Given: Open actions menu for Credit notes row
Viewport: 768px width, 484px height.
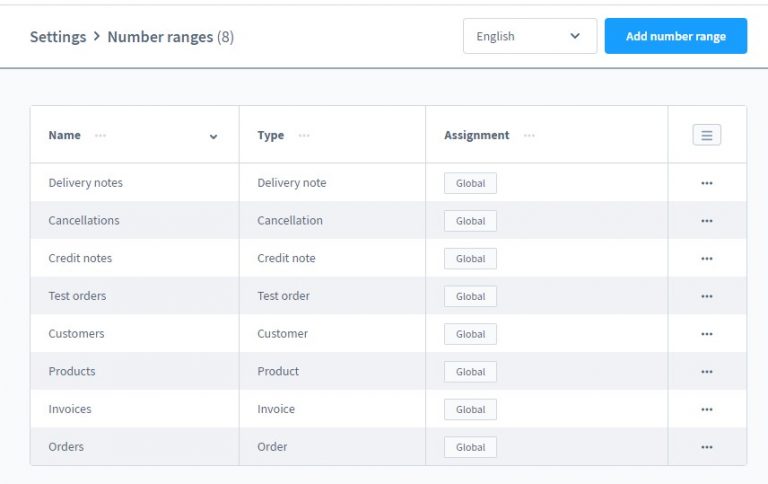Looking at the screenshot, I should coord(706,258).
